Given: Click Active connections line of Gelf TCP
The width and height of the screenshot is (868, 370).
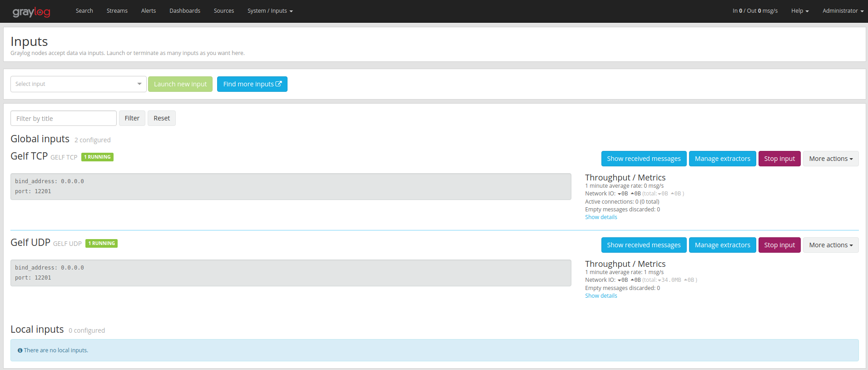Looking at the screenshot, I should 622,202.
